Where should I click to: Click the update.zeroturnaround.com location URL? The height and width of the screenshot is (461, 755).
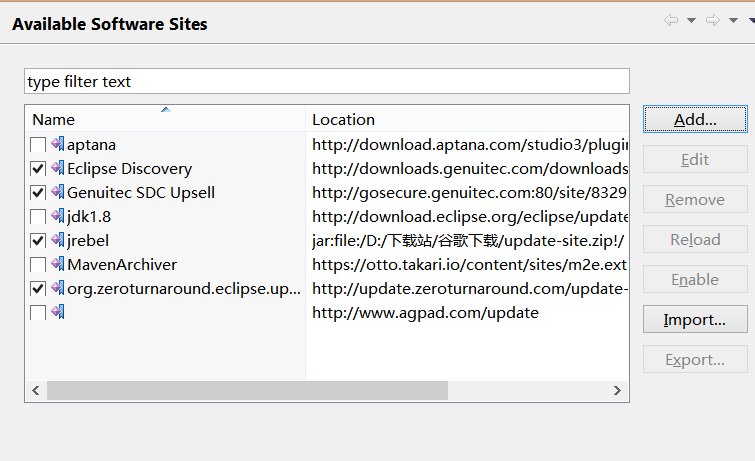(x=470, y=289)
